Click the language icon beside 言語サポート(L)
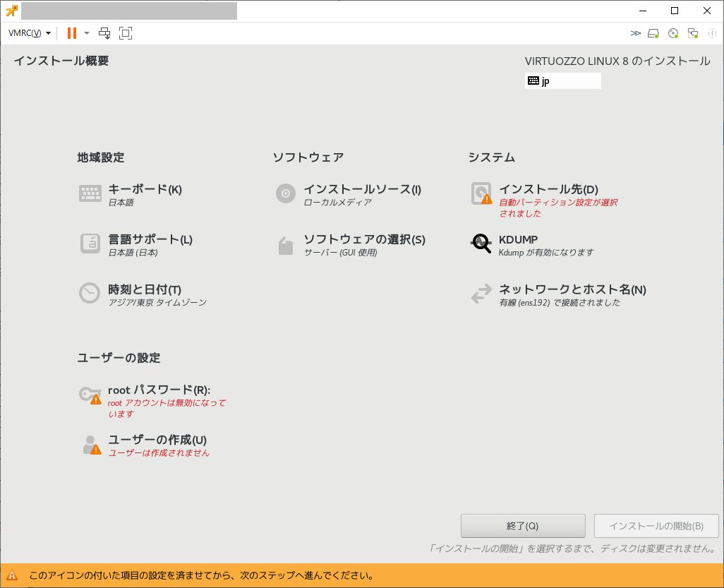 (90, 244)
